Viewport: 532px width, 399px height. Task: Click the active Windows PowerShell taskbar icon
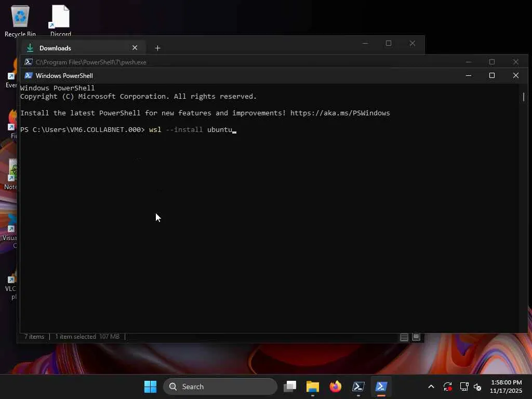point(381,387)
